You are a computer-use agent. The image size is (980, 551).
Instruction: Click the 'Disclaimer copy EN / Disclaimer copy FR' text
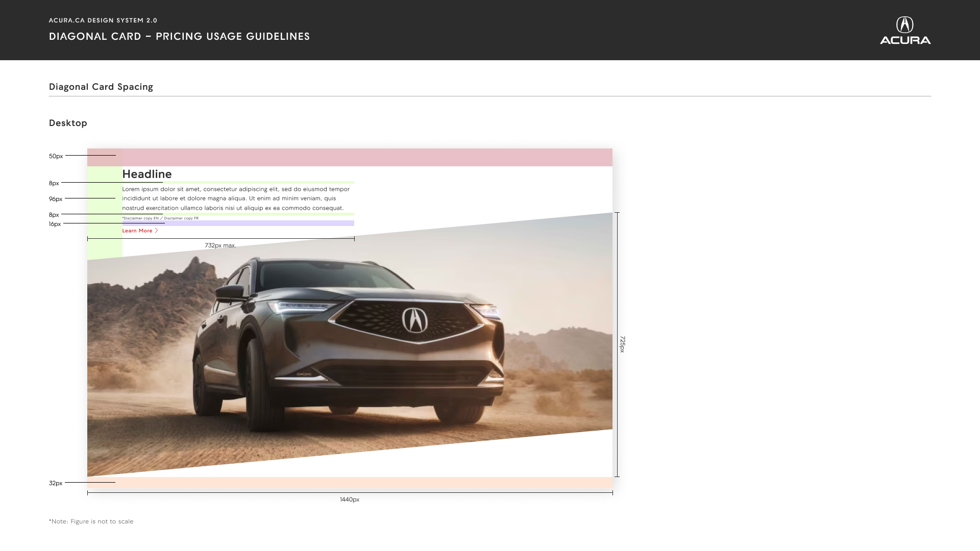click(x=160, y=218)
